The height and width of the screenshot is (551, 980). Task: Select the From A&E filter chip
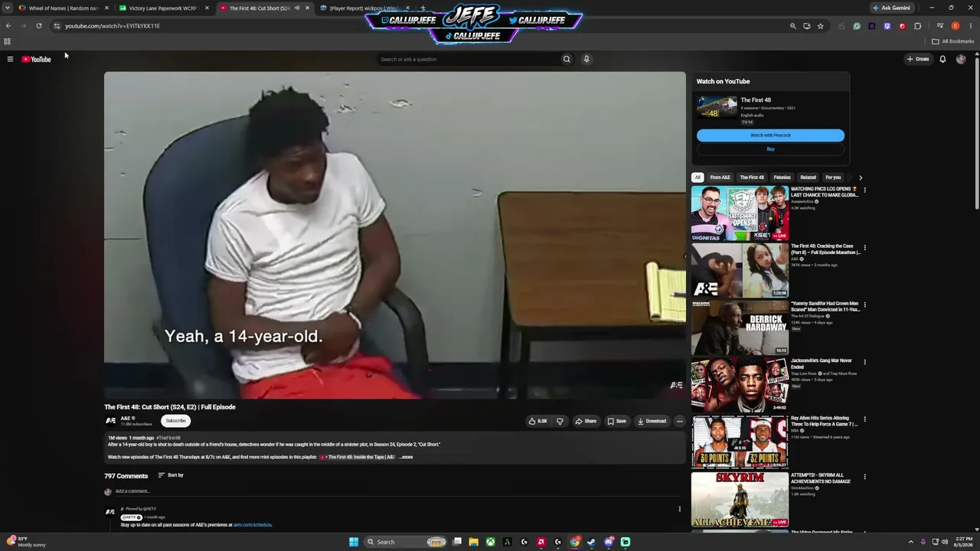[x=720, y=178]
